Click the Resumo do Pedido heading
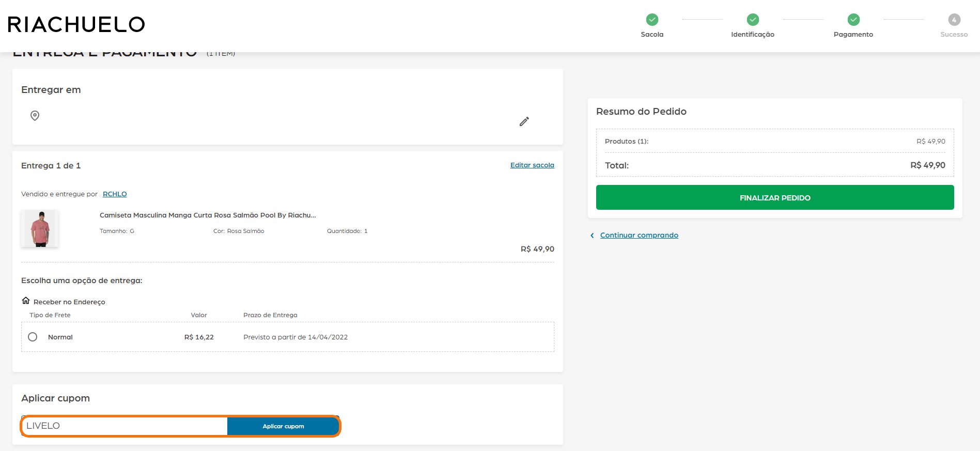The width and height of the screenshot is (980, 451). pyautogui.click(x=641, y=112)
